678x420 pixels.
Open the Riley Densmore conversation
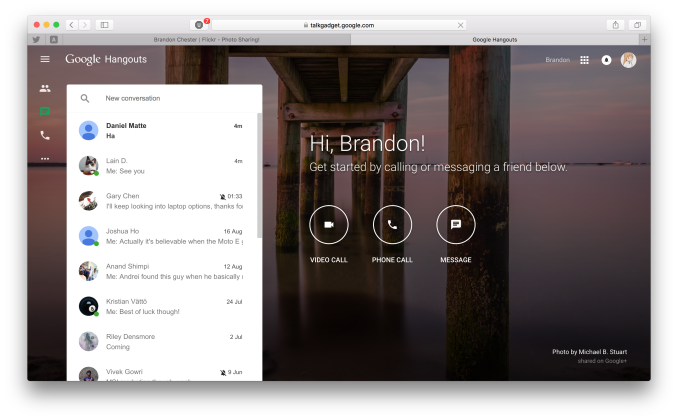pyautogui.click(x=162, y=342)
